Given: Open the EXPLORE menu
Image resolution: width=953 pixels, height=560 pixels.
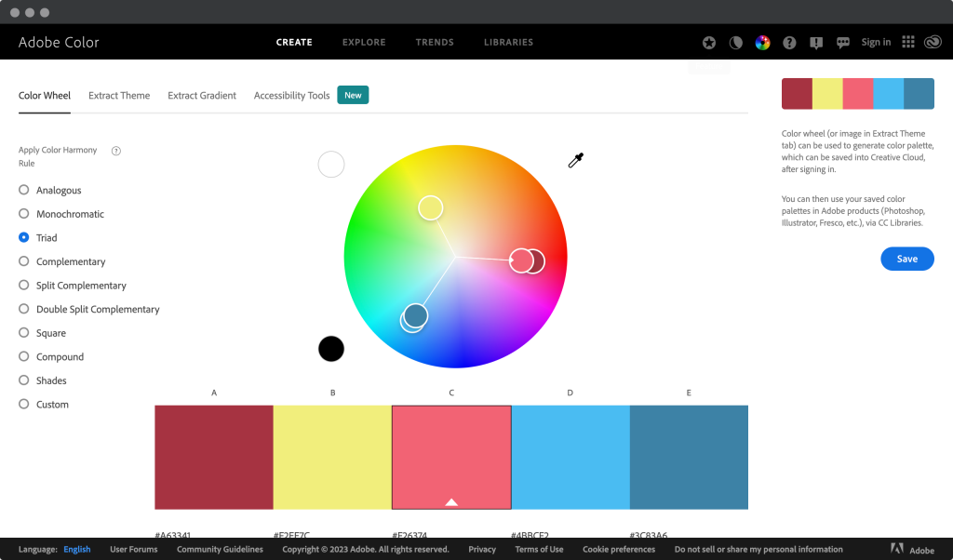Looking at the screenshot, I should [x=364, y=42].
